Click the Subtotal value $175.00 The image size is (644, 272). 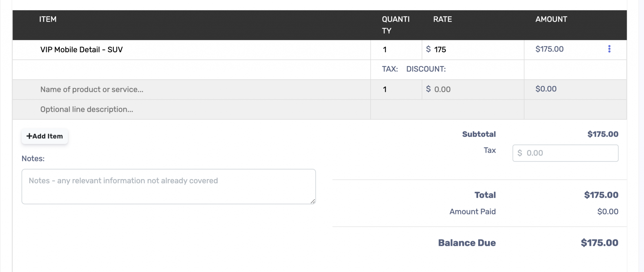(603, 134)
